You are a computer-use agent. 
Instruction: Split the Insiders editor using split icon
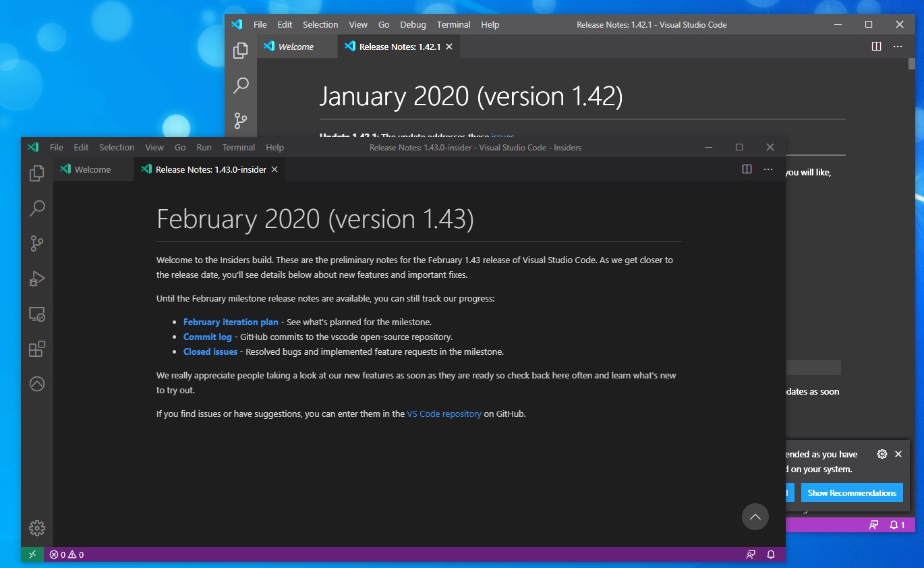[x=747, y=169]
